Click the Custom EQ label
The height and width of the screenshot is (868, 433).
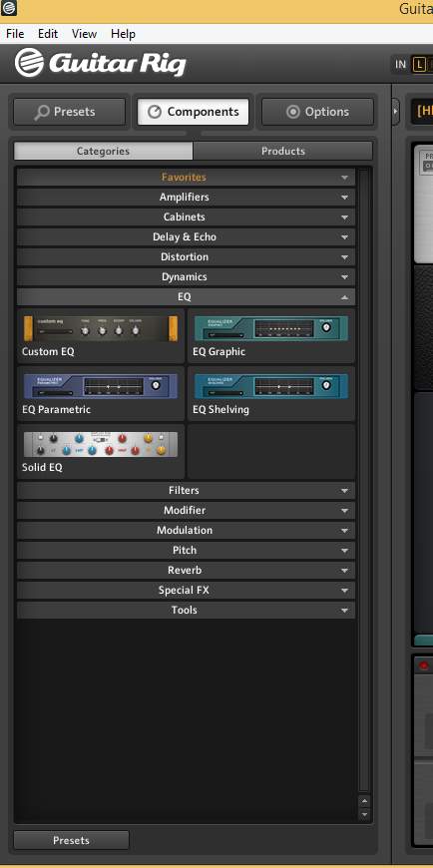tap(48, 351)
